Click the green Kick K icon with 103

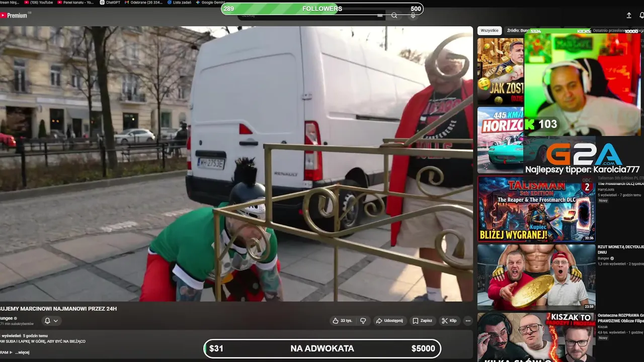pos(530,124)
